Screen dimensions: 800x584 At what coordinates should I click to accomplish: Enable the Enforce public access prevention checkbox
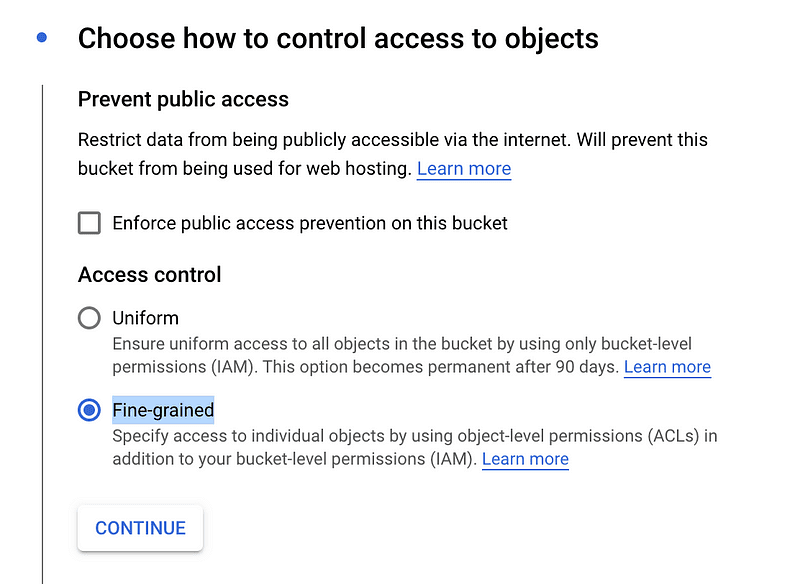[x=89, y=223]
